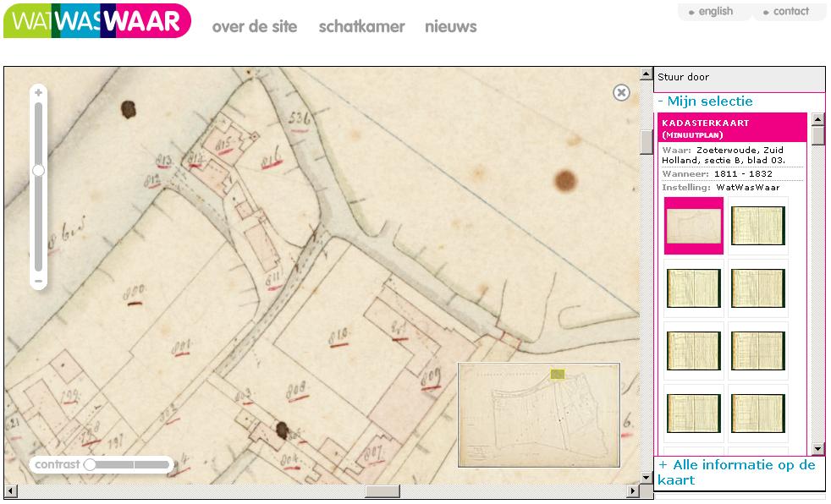Select the highlighted map thumbnail
The image size is (831, 504).
(x=694, y=226)
